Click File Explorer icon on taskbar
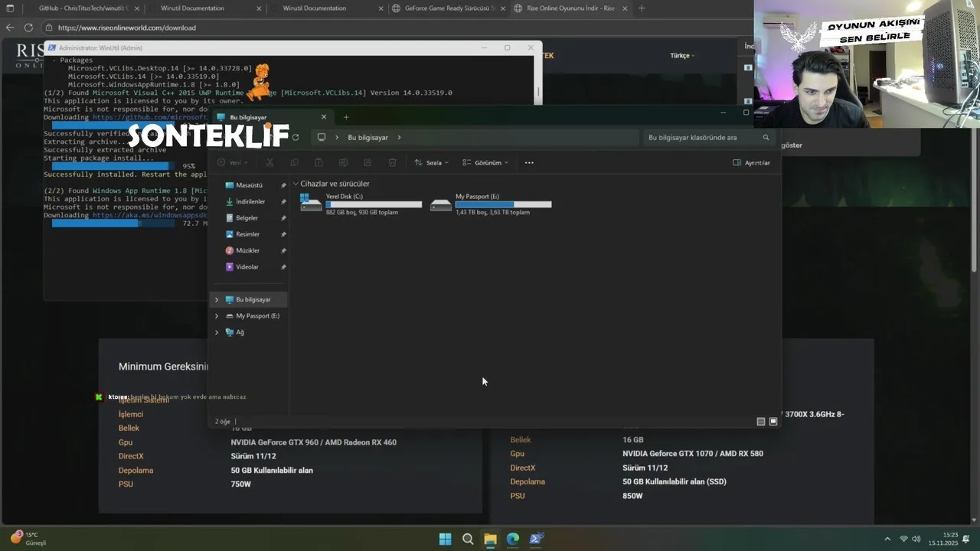This screenshot has width=980, height=551. point(490,539)
